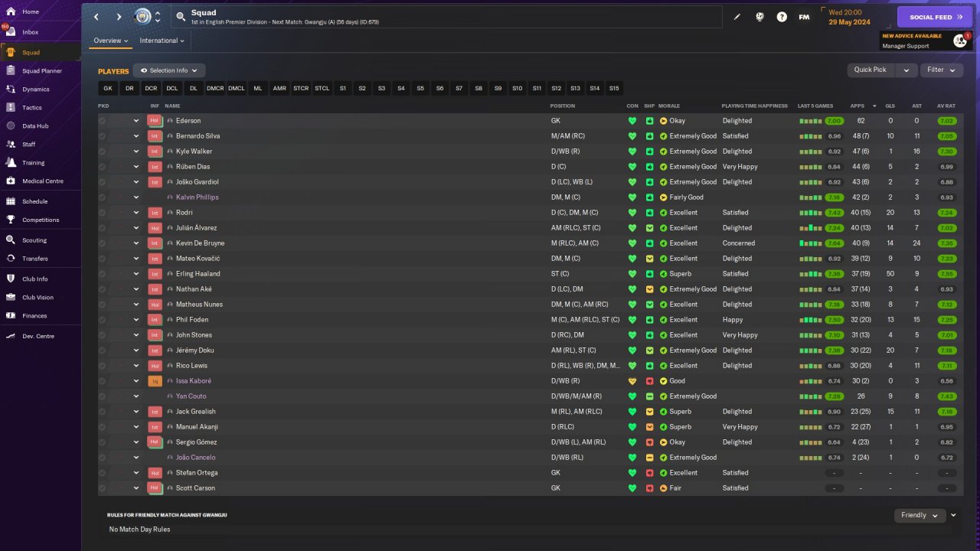The width and height of the screenshot is (980, 551).
Task: Select the S15 substitute slot
Action: point(614,89)
